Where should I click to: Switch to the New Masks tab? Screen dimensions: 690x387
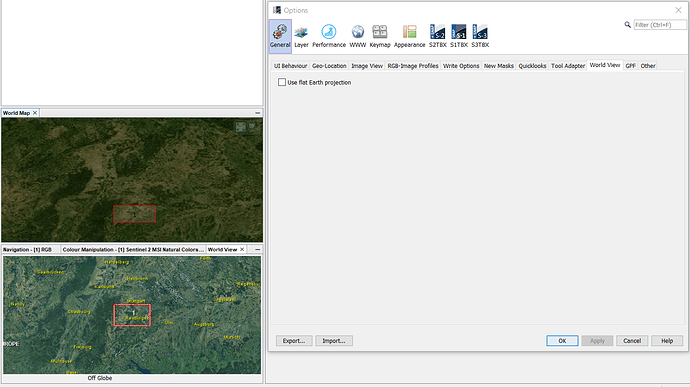[x=499, y=66]
